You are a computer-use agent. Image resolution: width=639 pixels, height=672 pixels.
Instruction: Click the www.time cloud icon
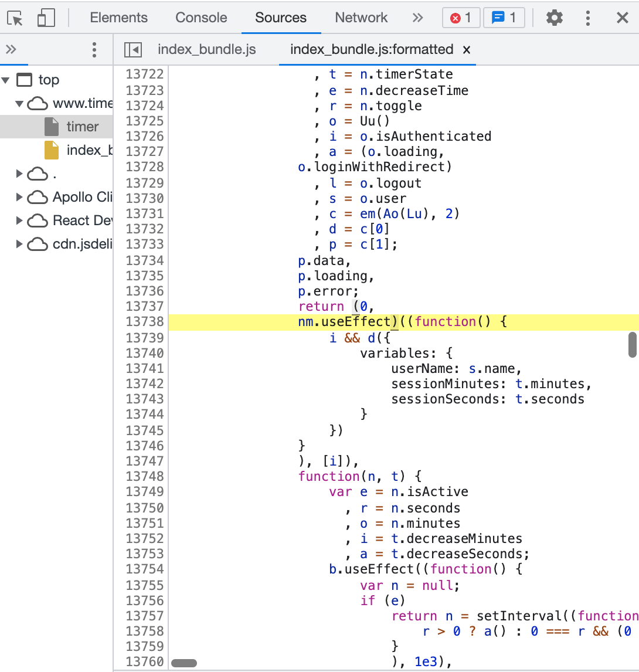tap(38, 103)
